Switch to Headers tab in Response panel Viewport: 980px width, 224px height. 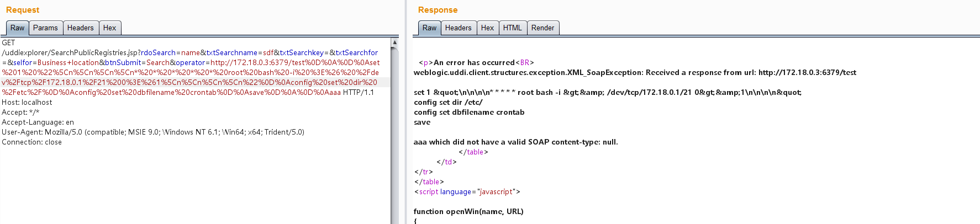point(459,28)
